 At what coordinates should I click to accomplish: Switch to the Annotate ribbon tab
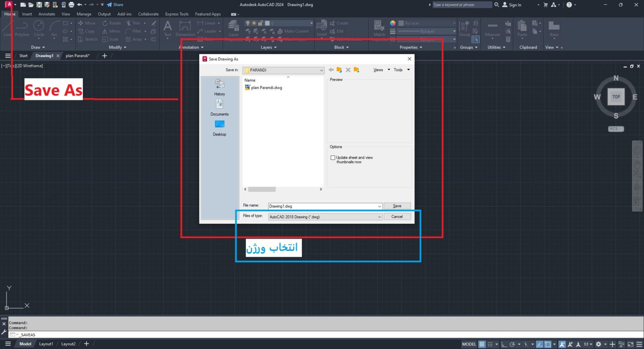point(47,14)
